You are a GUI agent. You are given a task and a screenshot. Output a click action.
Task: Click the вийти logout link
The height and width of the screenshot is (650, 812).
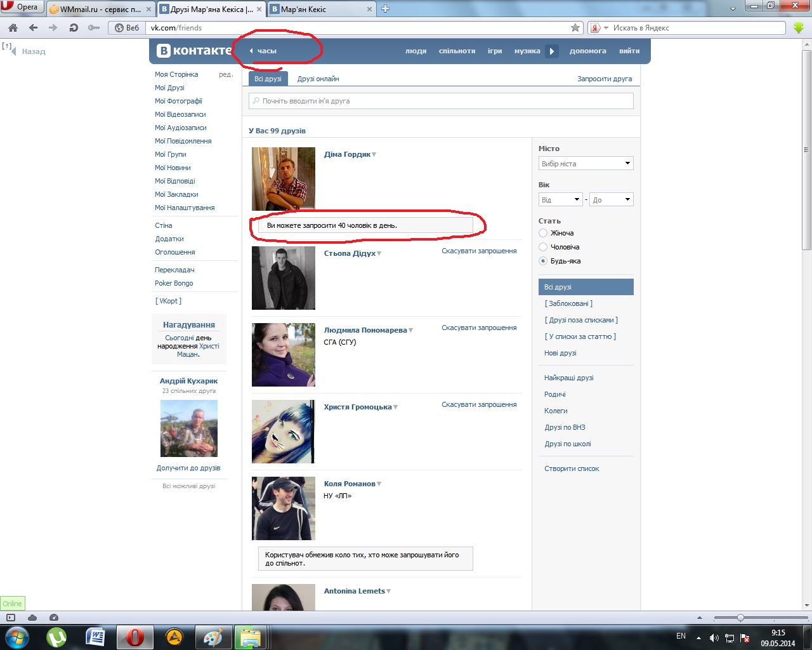point(629,51)
